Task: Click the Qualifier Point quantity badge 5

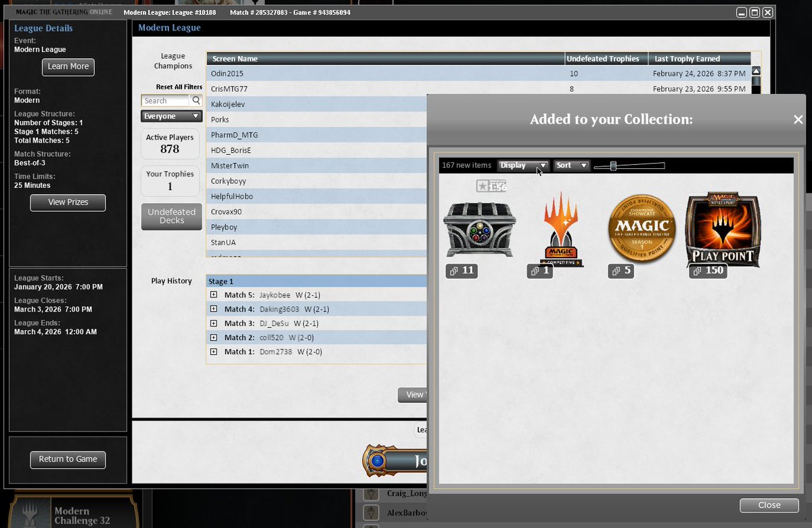Action: pos(621,271)
